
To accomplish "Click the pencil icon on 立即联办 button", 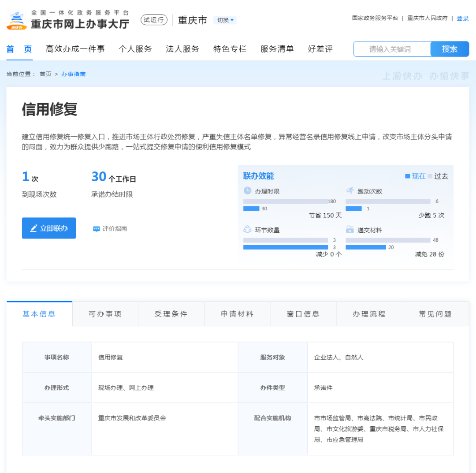I will (33, 228).
